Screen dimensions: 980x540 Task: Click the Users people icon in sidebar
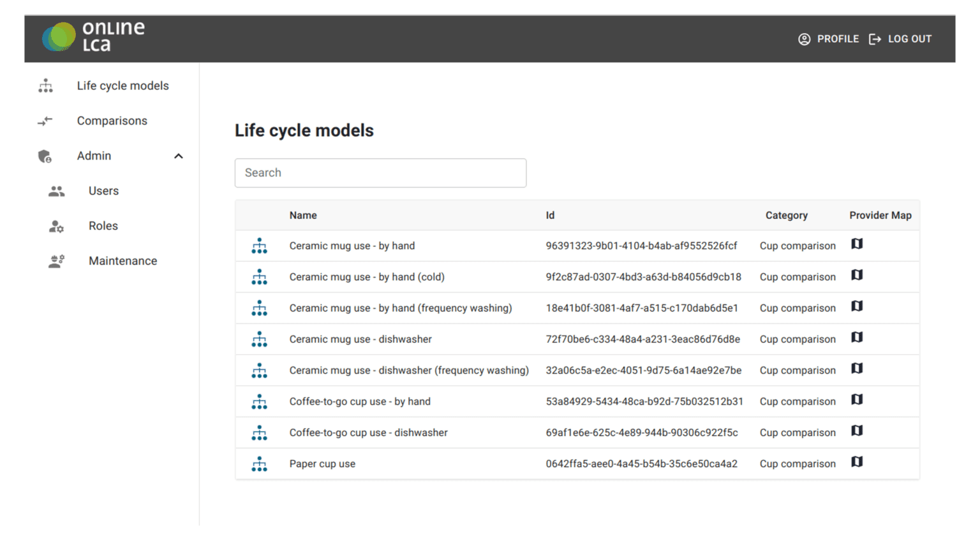(x=56, y=191)
